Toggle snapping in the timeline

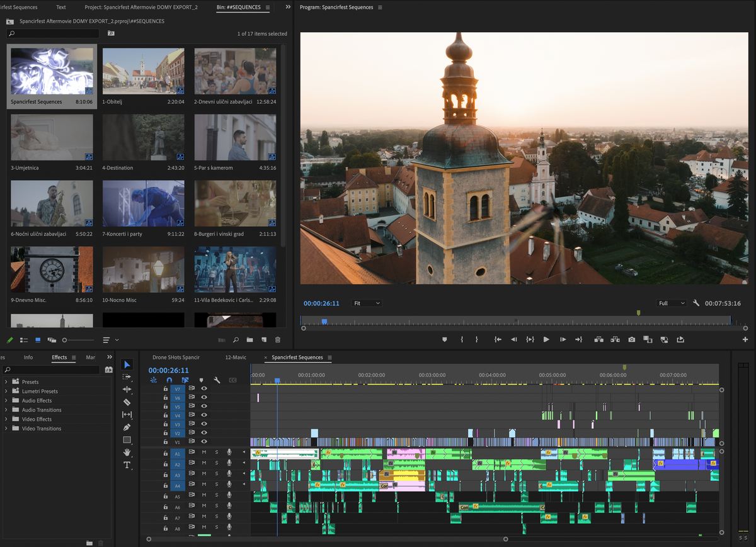point(169,380)
